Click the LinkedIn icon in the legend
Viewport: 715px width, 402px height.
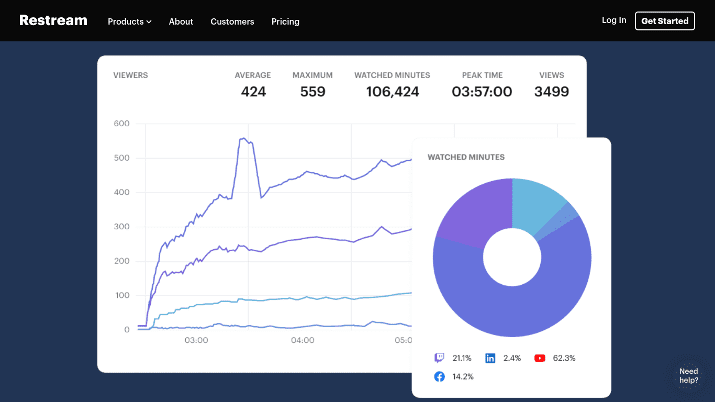[490, 358]
